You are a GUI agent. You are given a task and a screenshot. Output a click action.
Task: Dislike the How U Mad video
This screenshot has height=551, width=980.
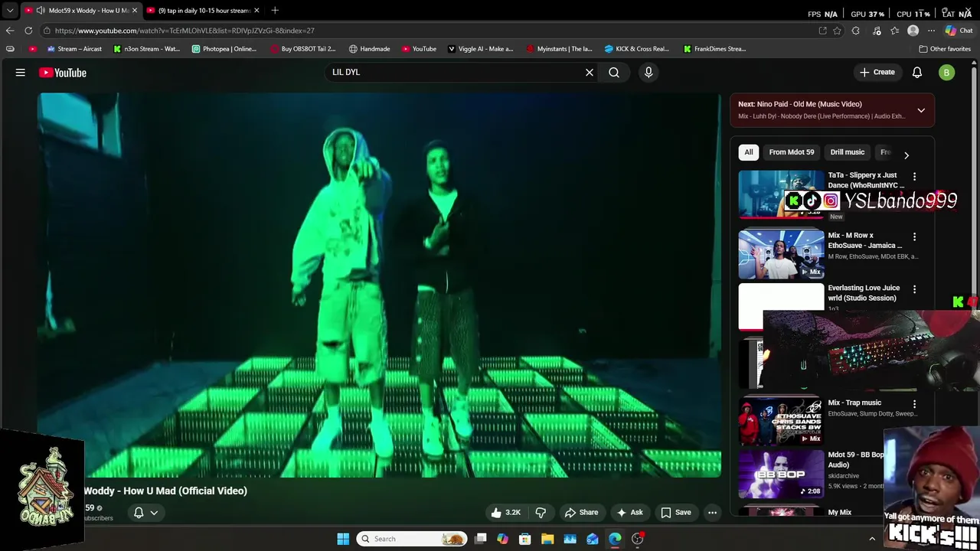pyautogui.click(x=541, y=513)
